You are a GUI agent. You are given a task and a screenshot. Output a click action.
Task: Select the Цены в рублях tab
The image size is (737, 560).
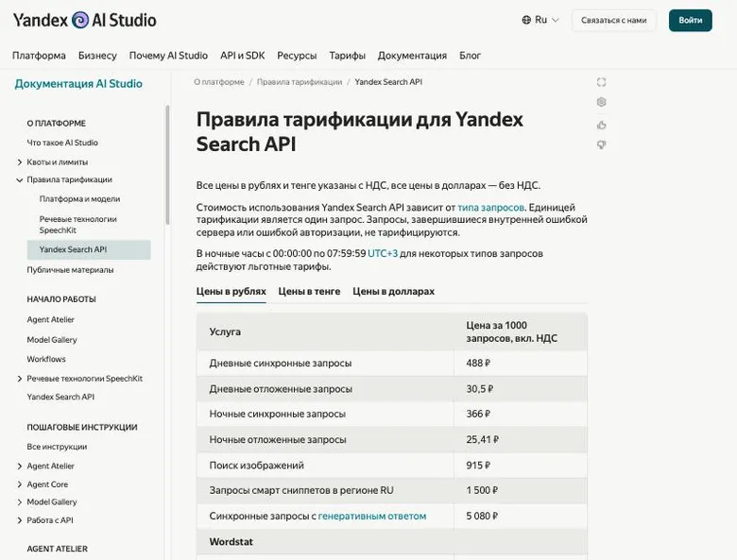tap(231, 291)
